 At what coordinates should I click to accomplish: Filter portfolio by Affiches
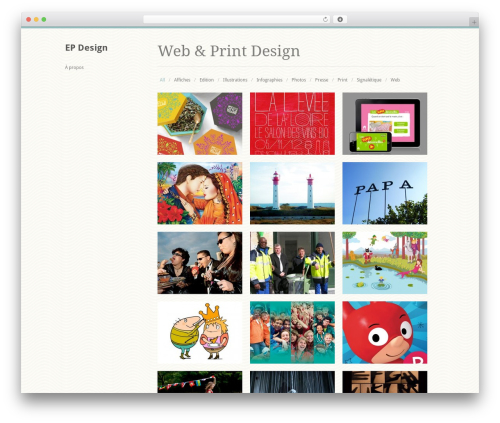click(x=182, y=80)
